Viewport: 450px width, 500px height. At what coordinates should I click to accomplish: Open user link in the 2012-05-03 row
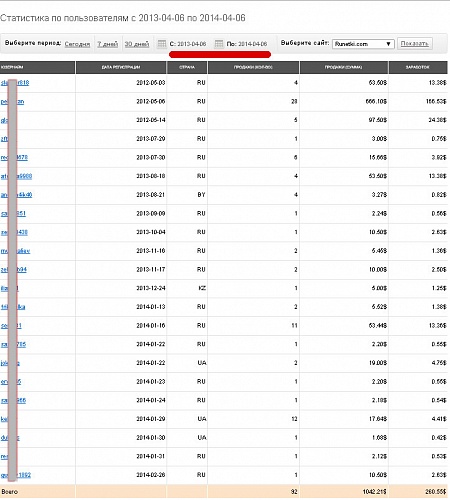point(15,83)
